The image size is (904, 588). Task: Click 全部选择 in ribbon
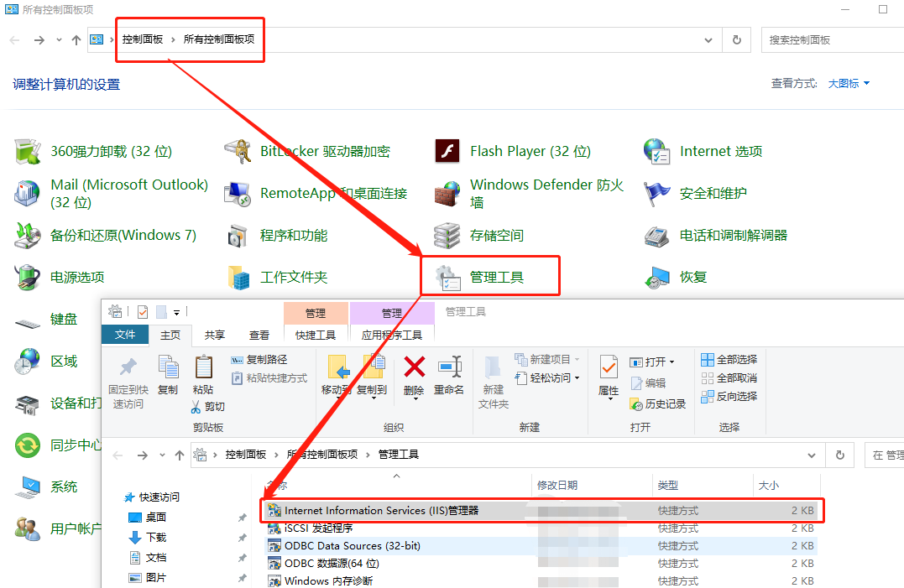tap(729, 359)
